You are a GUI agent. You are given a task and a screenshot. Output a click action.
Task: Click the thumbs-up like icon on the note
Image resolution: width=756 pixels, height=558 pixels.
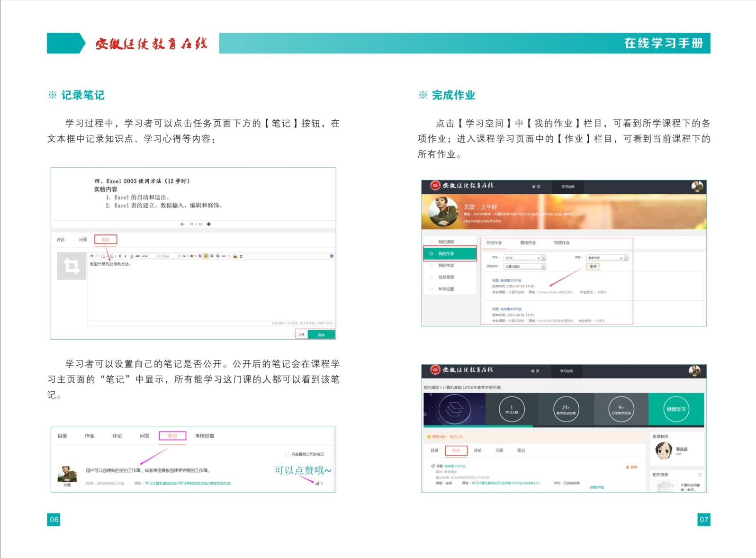317,483
